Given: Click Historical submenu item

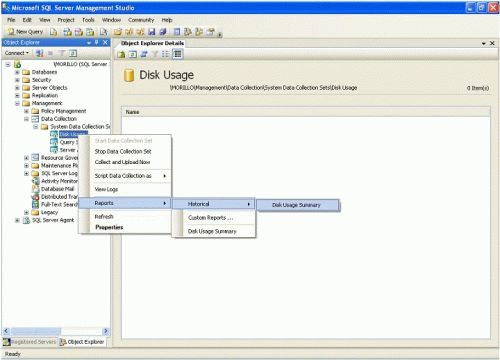Looking at the screenshot, I should 214,204.
